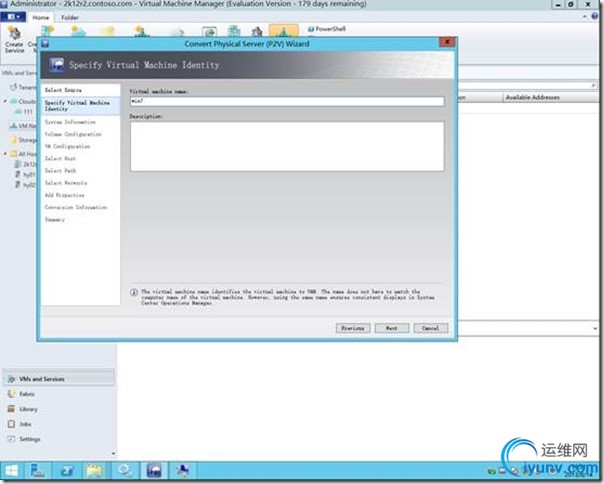Click the Previous button

pyautogui.click(x=353, y=328)
